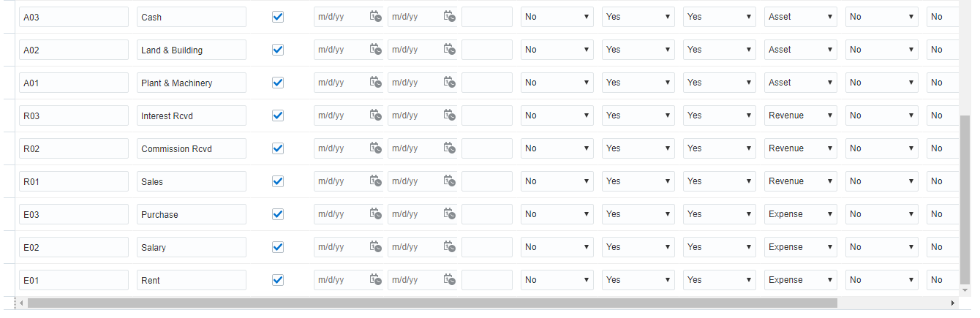Open first Yes dropdown in Land & Building row

click(x=638, y=50)
